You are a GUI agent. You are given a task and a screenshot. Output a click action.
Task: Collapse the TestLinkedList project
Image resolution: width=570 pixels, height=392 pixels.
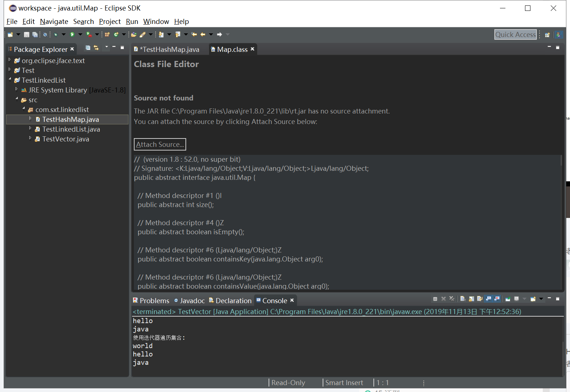click(10, 79)
